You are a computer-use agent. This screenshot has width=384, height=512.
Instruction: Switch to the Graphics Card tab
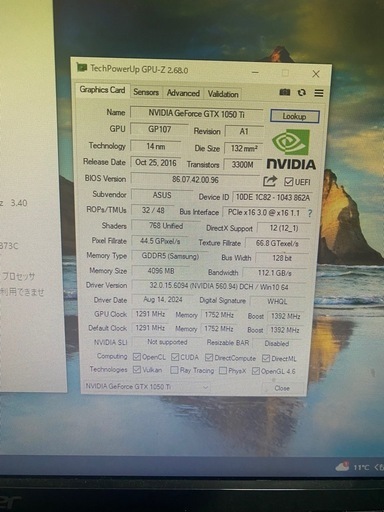pos(102,90)
